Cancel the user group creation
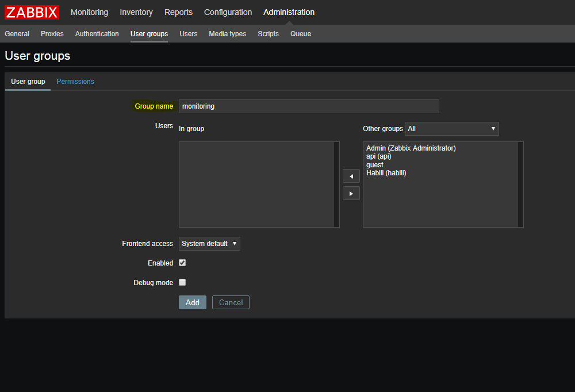 tap(231, 302)
